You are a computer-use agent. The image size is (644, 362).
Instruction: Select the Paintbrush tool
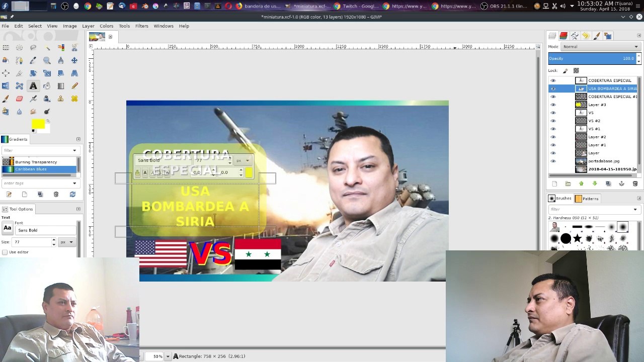click(6, 99)
